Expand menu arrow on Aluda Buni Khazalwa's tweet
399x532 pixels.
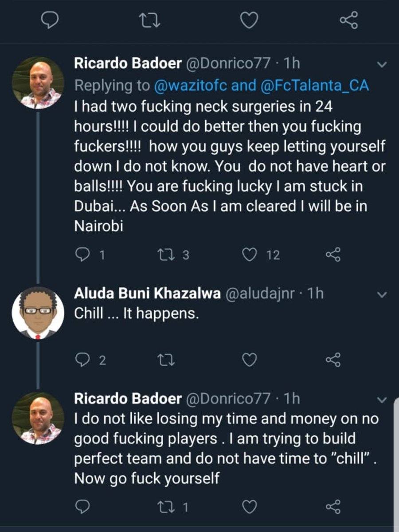click(x=382, y=294)
